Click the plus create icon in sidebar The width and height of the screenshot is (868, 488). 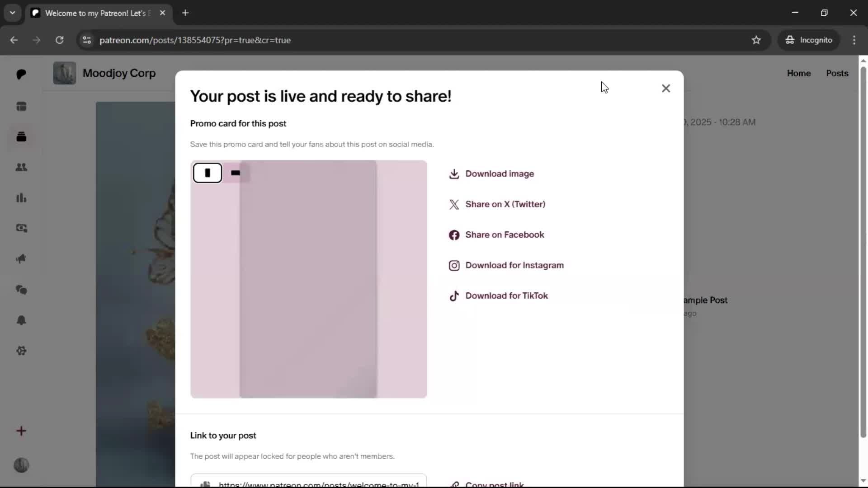pyautogui.click(x=21, y=431)
